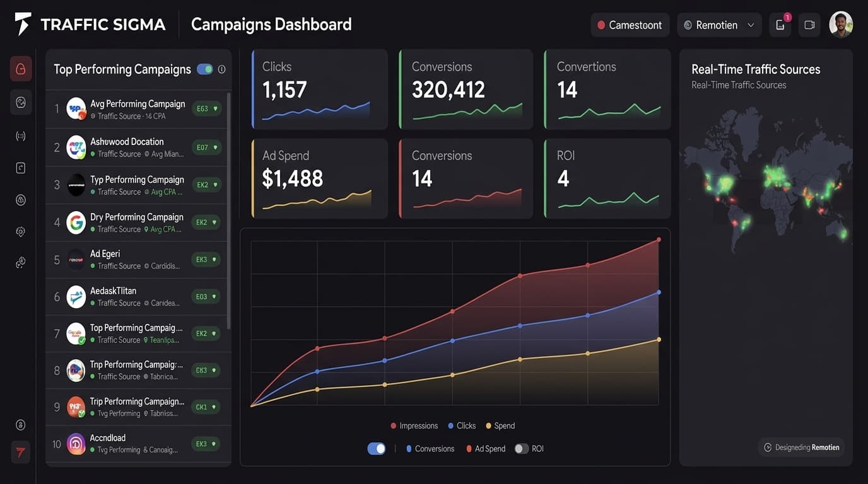Screen dimensions: 868x484
Task: Click the Camestoont button
Action: pos(630,25)
